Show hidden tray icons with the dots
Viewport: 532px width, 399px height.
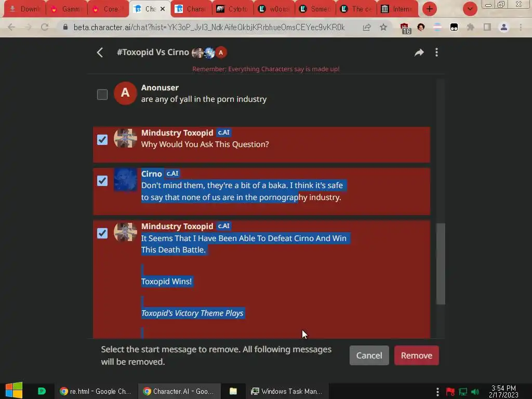pyautogui.click(x=437, y=392)
